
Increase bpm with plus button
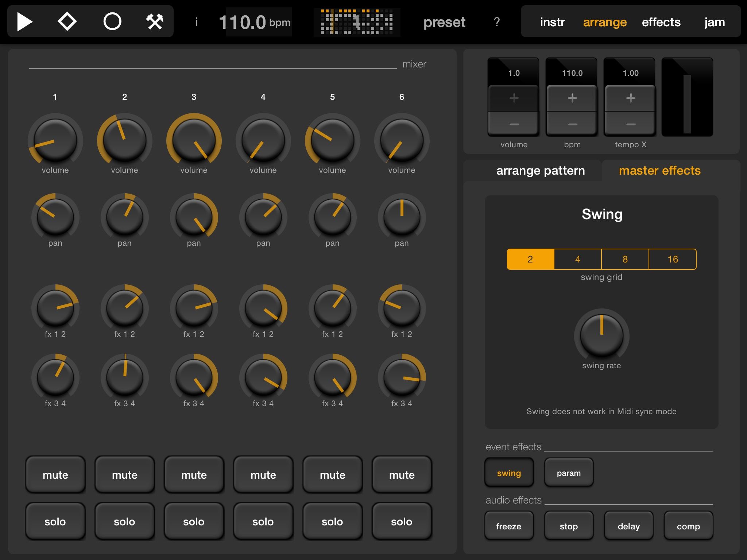click(x=572, y=98)
